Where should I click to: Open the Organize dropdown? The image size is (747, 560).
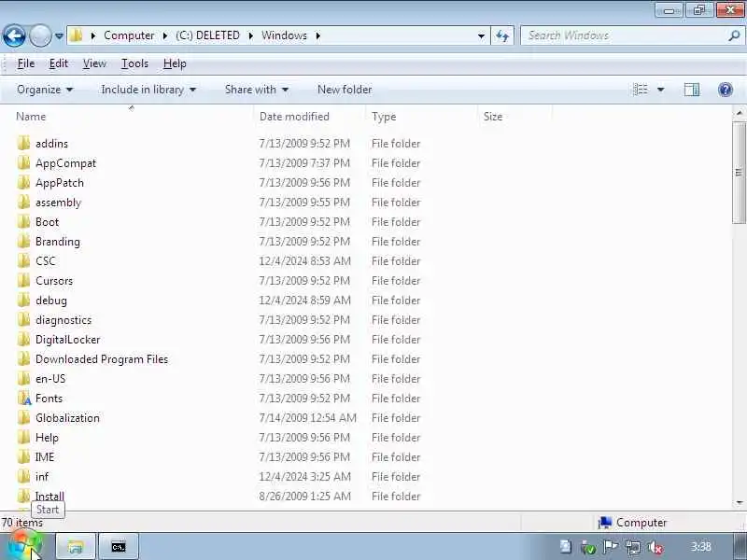click(x=45, y=90)
